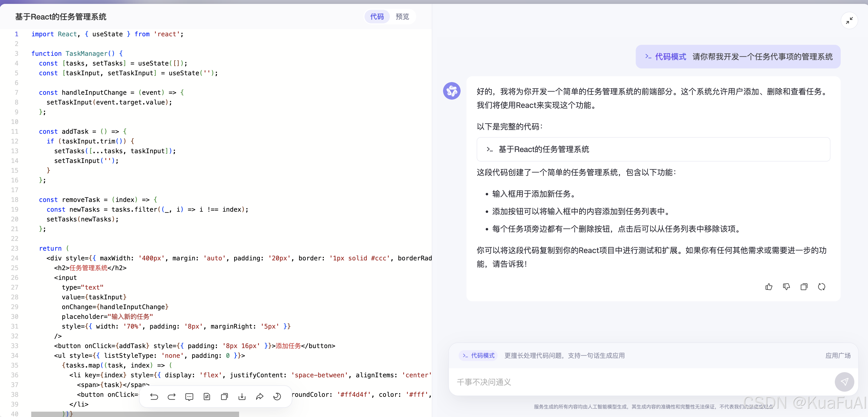Select the 代码 tab
Image resolution: width=868 pixels, height=417 pixels.
[377, 17]
